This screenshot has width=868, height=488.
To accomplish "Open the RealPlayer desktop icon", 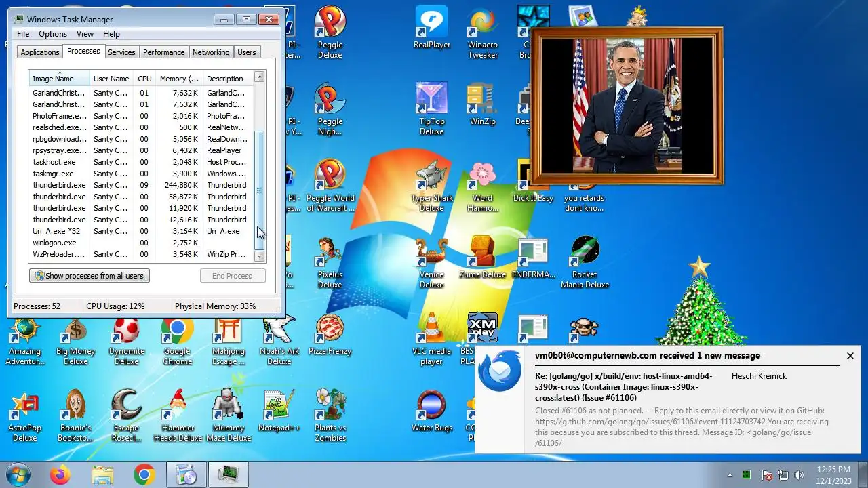I will [x=432, y=28].
